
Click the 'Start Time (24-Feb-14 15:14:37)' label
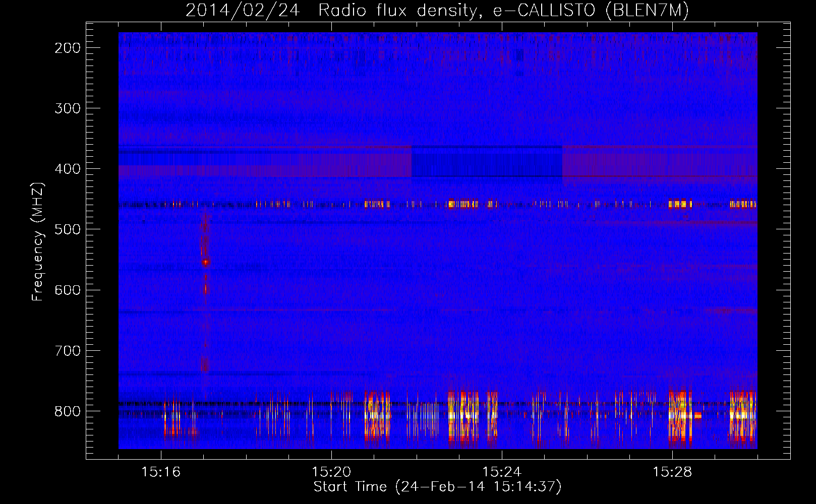tap(437, 487)
